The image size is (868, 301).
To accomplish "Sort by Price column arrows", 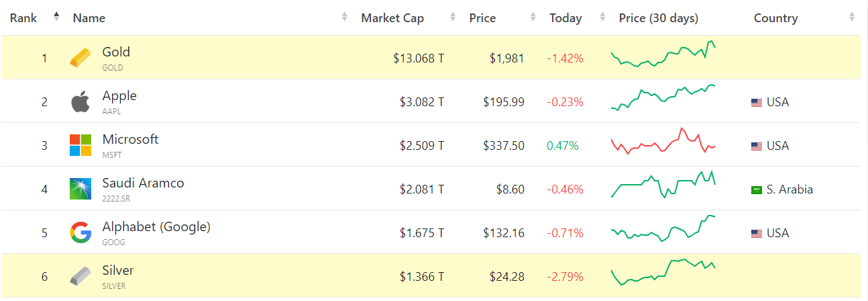I will (x=533, y=17).
